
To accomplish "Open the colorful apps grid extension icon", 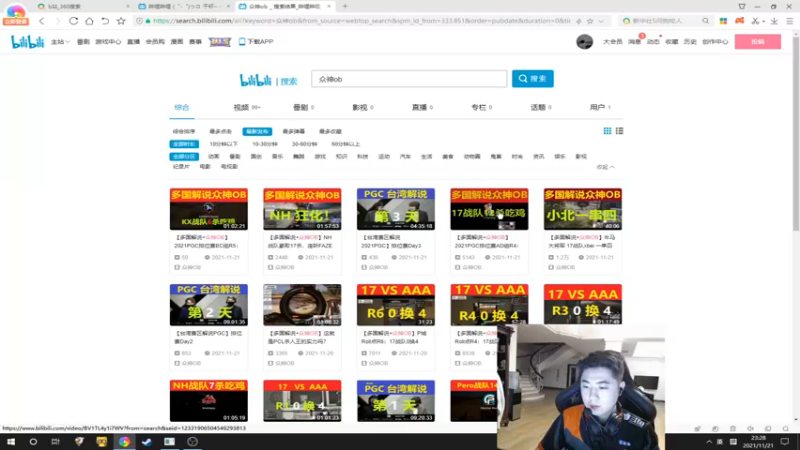I will (723, 21).
